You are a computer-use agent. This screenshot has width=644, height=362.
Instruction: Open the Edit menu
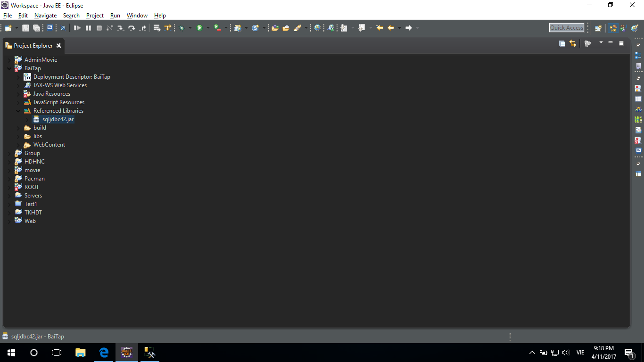point(23,16)
